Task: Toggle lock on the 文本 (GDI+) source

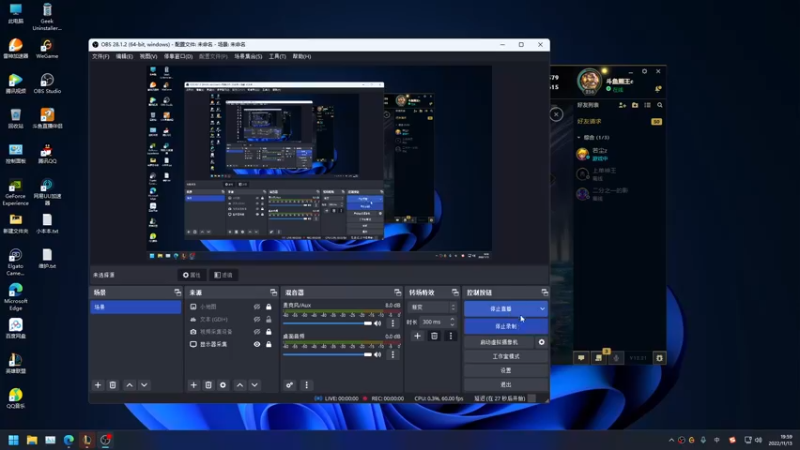Action: click(269, 319)
